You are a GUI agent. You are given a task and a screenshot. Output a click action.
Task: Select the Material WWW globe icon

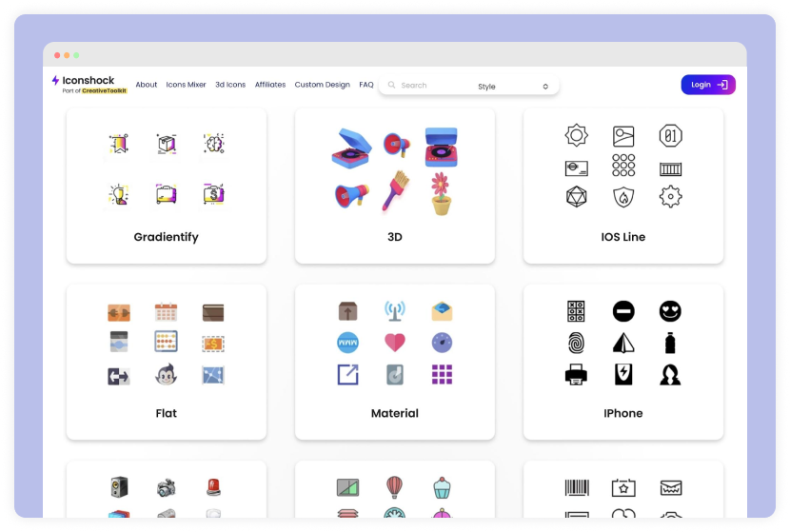[347, 343]
